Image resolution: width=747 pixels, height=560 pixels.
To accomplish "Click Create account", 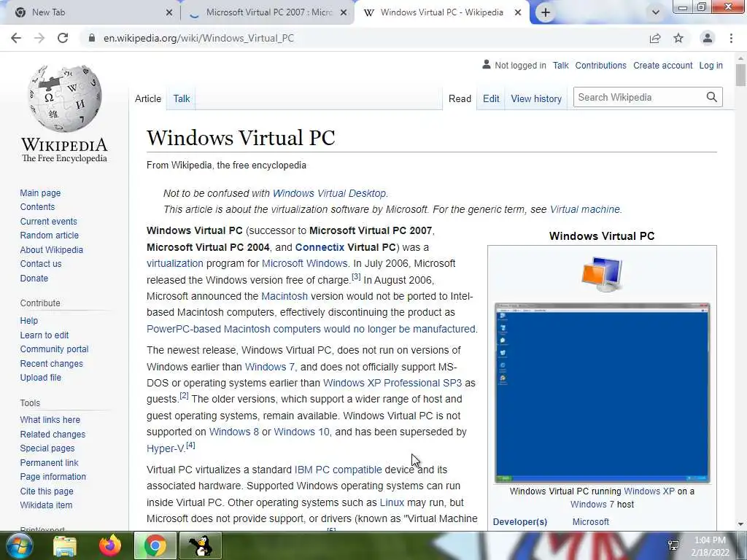I will (x=662, y=65).
